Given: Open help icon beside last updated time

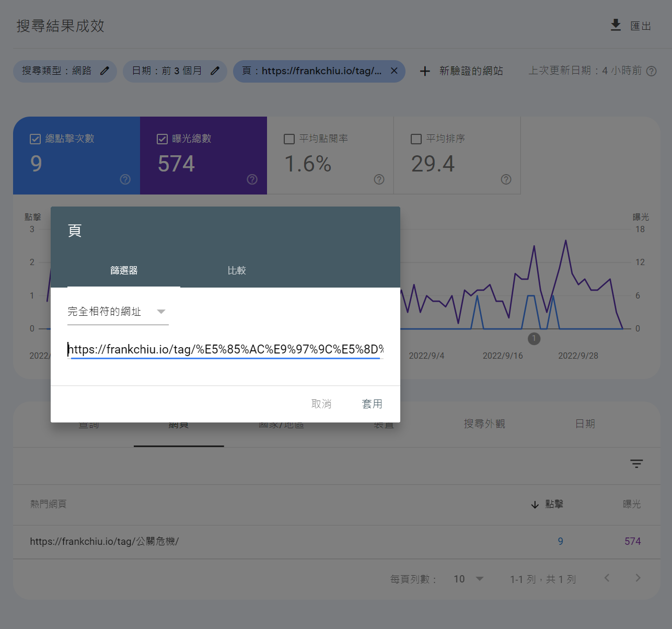Looking at the screenshot, I should click(651, 71).
